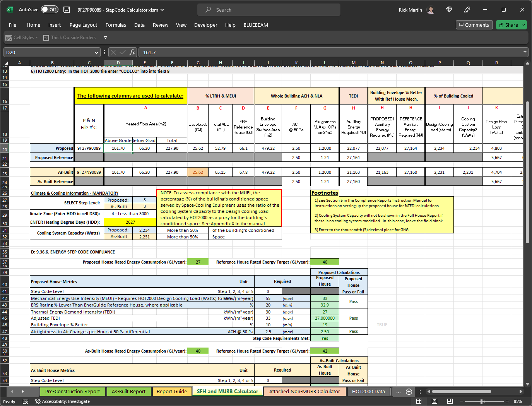The image size is (532, 406).
Task: Switch to Pre-Construction Report sheet
Action: pos(72,392)
